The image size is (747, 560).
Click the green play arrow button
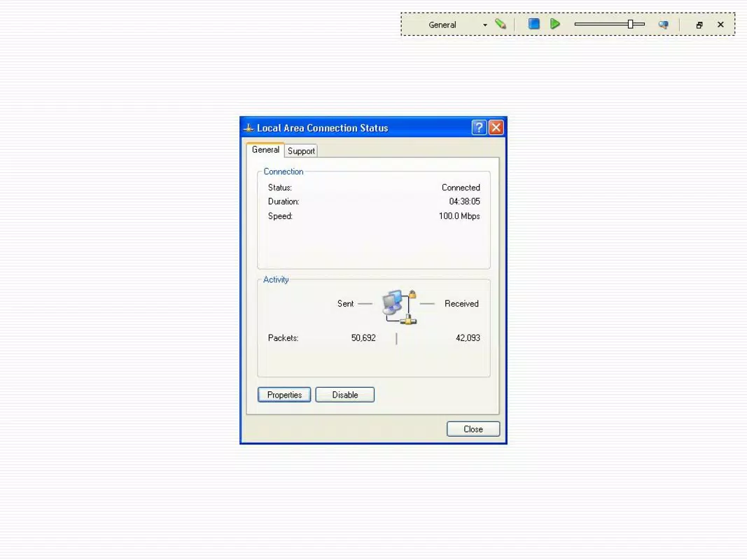click(554, 24)
